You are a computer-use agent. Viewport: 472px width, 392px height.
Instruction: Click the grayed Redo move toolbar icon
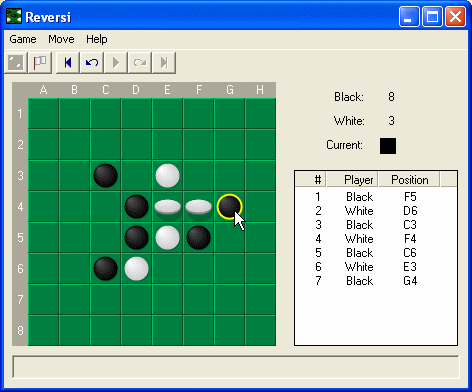pyautogui.click(x=140, y=62)
